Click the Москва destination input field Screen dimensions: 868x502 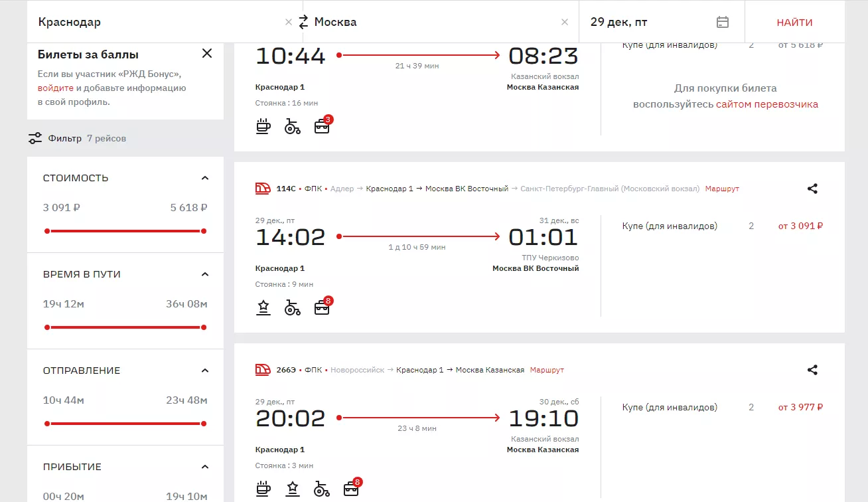[x=431, y=22]
